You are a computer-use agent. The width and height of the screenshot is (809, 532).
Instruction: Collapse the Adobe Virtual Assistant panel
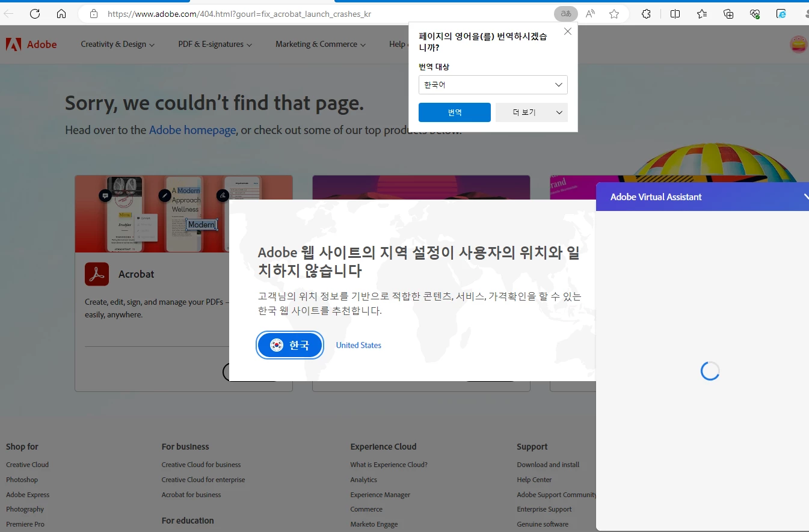pos(805,197)
